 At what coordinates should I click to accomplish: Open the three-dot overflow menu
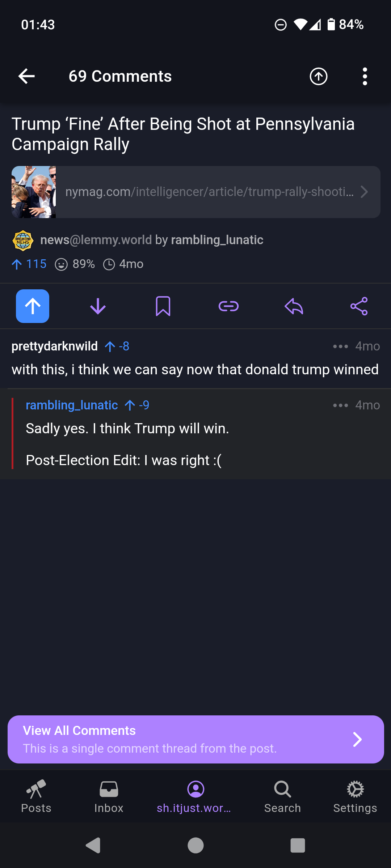365,76
